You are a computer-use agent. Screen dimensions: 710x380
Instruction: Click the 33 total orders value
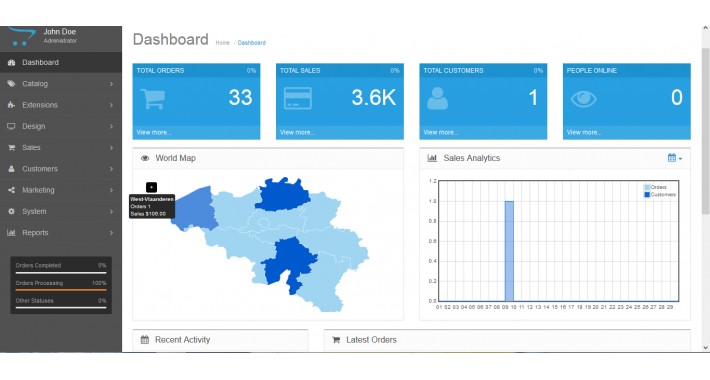tap(240, 97)
